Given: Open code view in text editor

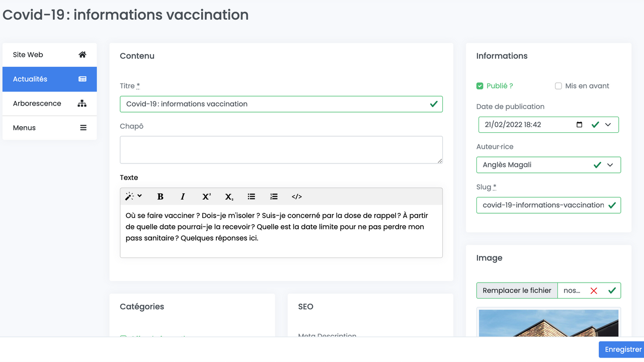Looking at the screenshot, I should (x=297, y=197).
